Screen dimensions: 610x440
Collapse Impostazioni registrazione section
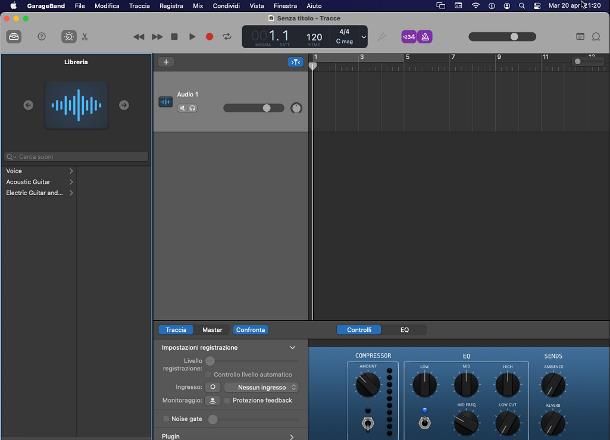pyautogui.click(x=292, y=348)
